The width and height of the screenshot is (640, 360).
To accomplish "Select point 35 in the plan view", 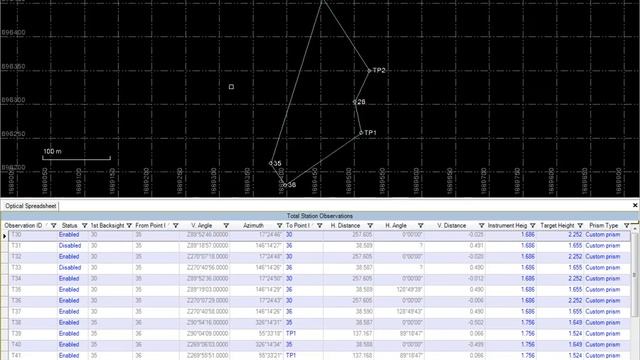I will (271, 163).
